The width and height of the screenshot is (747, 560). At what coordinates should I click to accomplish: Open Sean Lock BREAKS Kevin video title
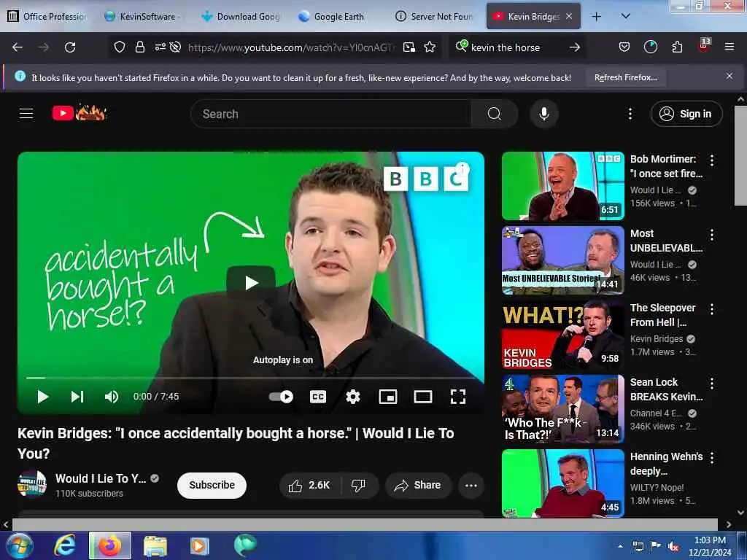tap(666, 389)
